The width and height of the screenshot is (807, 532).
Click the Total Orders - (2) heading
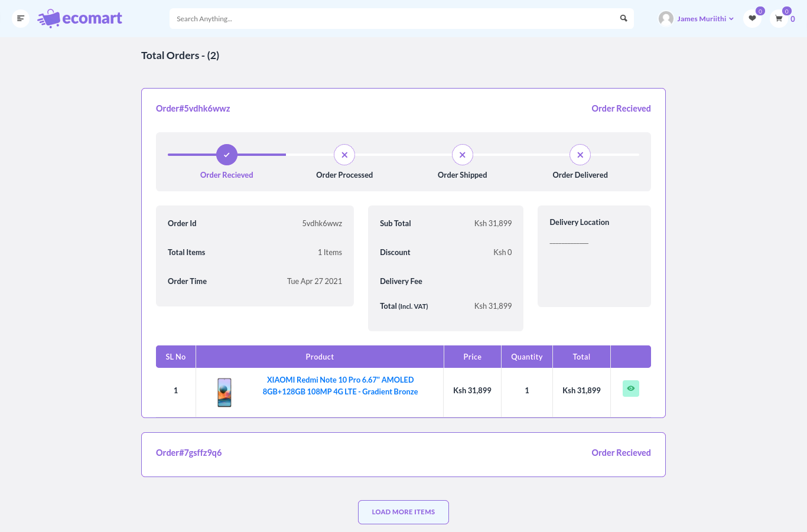[x=180, y=56]
